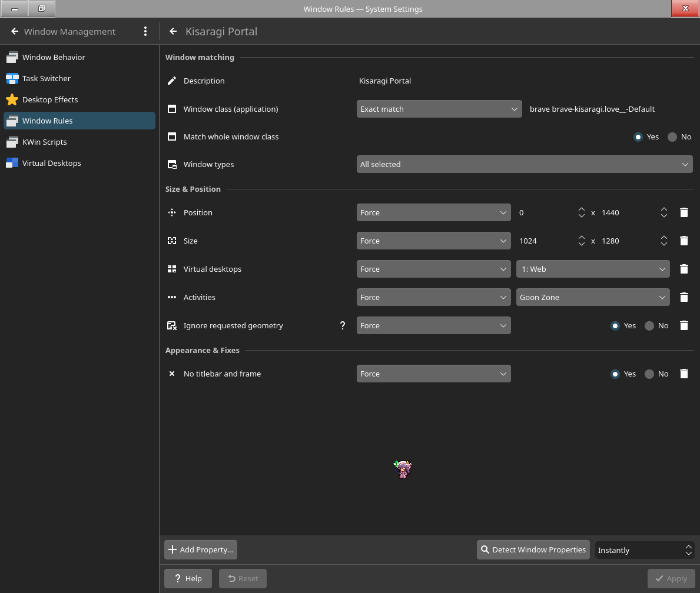Click the Task Switcher sidebar icon
The image size is (700, 593).
point(12,78)
